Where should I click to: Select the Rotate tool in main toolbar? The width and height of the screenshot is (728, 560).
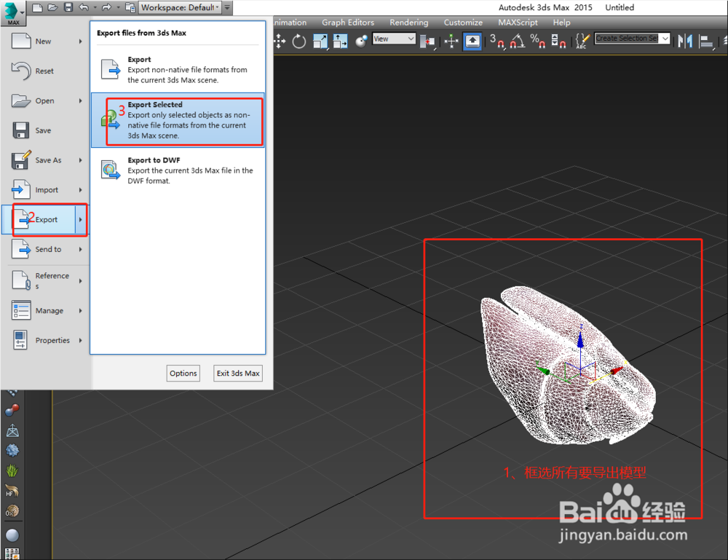pos(299,42)
